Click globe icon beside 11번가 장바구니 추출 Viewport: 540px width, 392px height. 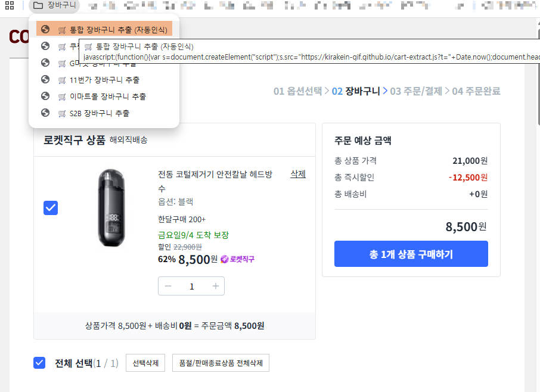pos(45,79)
